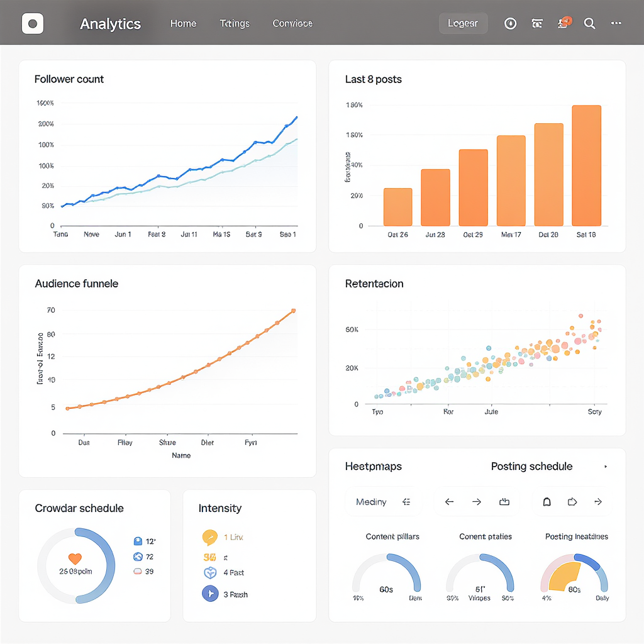Screen dimensions: 644x644
Task: Toggle the blue 12 legend item
Action: pos(145,541)
